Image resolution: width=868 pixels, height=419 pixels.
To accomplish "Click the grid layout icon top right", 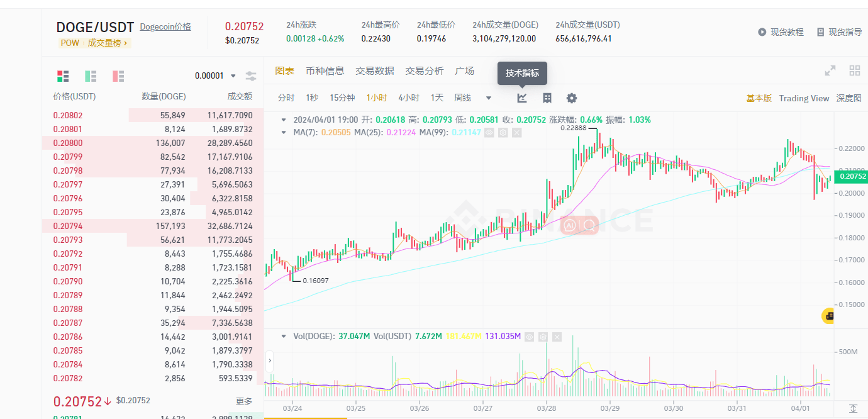I will [x=855, y=69].
